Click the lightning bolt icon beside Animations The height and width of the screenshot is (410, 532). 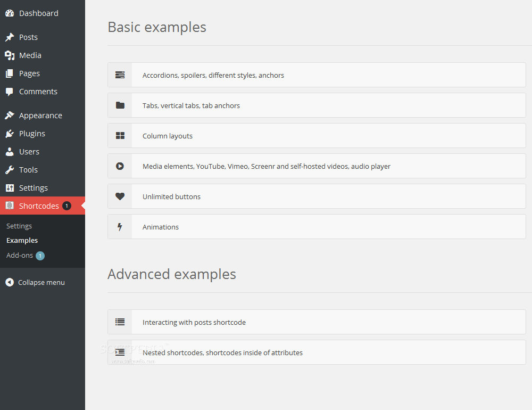click(120, 227)
